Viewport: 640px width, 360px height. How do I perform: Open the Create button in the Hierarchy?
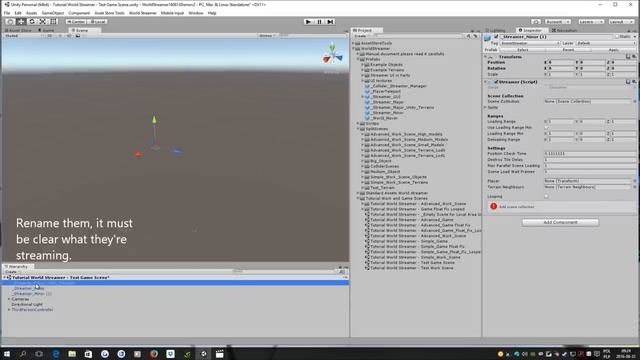[11, 272]
